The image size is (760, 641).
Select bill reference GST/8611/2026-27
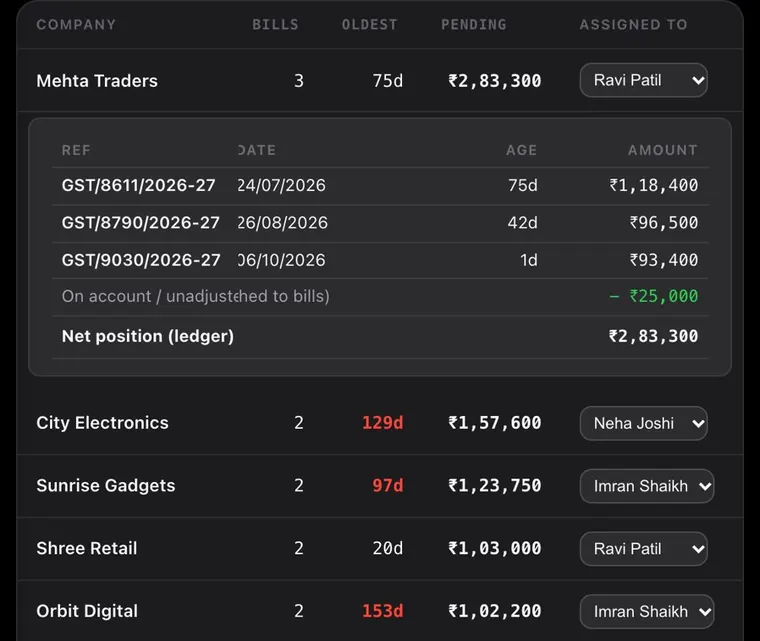pyautogui.click(x=139, y=185)
